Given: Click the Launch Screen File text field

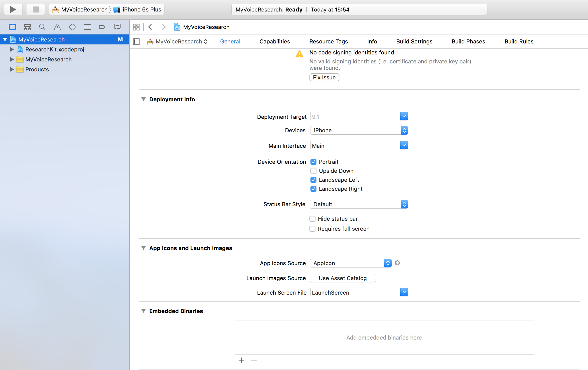Looking at the screenshot, I should point(355,292).
